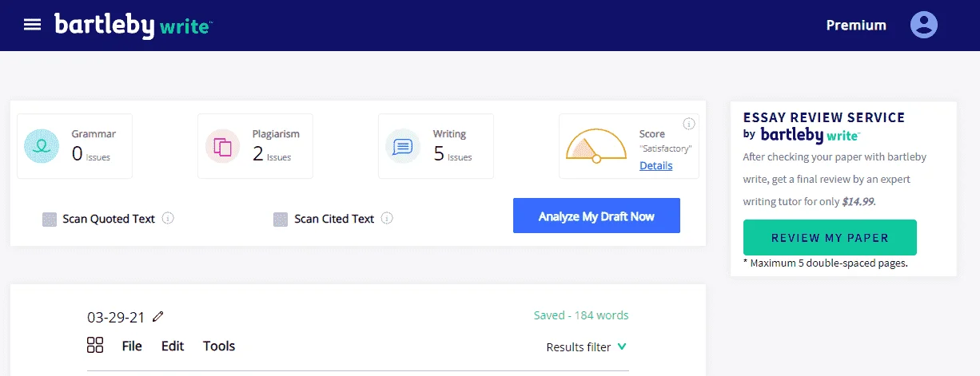Enable Scan Quoted Text checkbox
The height and width of the screenshot is (376, 980).
tap(50, 219)
